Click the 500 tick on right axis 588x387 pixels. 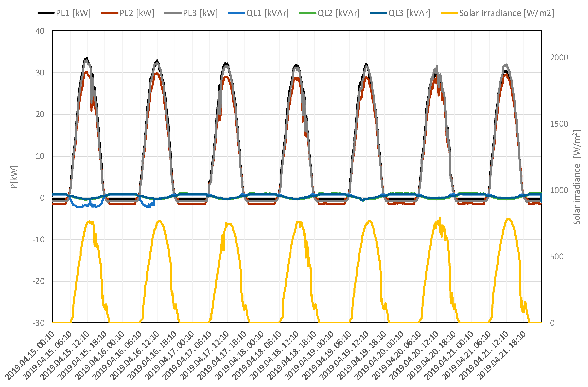coord(557,257)
